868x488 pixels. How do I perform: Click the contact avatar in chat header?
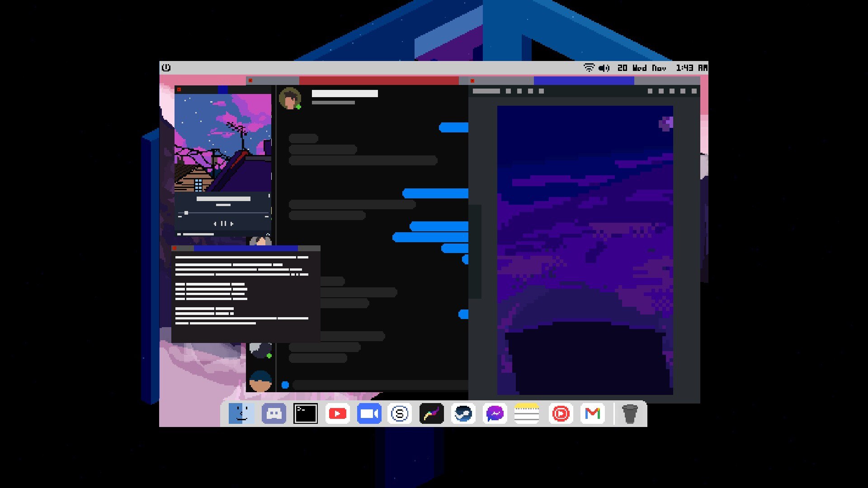coord(290,99)
